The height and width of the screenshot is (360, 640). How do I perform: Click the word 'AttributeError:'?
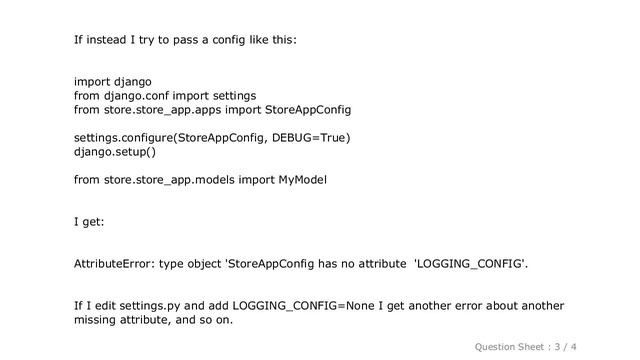[114, 264]
